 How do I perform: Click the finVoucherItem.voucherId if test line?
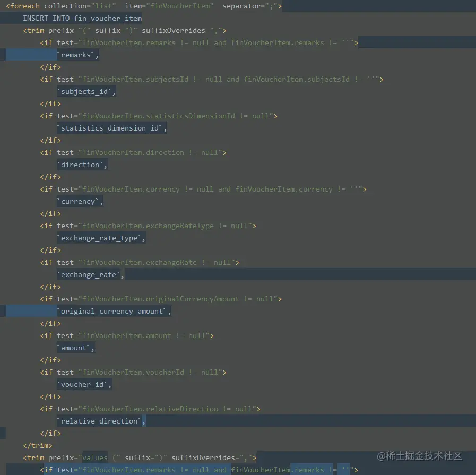click(133, 372)
